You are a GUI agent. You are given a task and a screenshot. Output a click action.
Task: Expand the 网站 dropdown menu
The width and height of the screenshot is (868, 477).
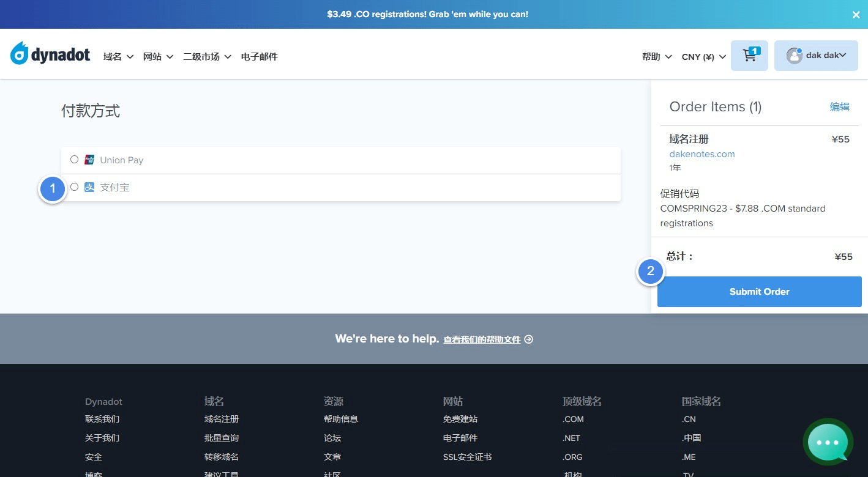[158, 56]
